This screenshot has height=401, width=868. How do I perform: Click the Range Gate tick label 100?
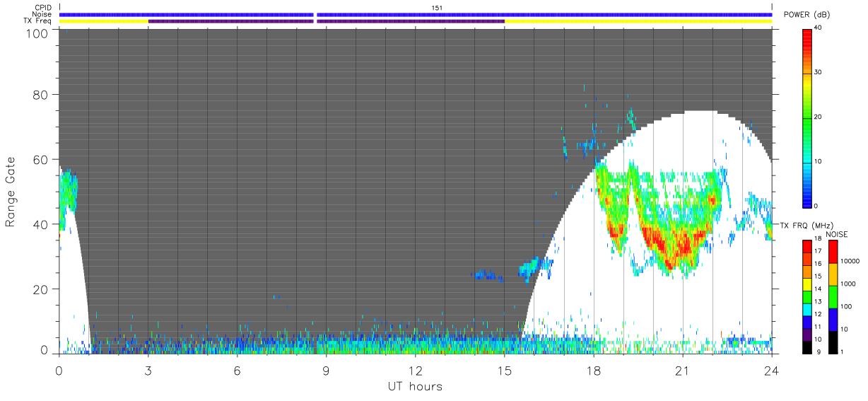click(38, 33)
